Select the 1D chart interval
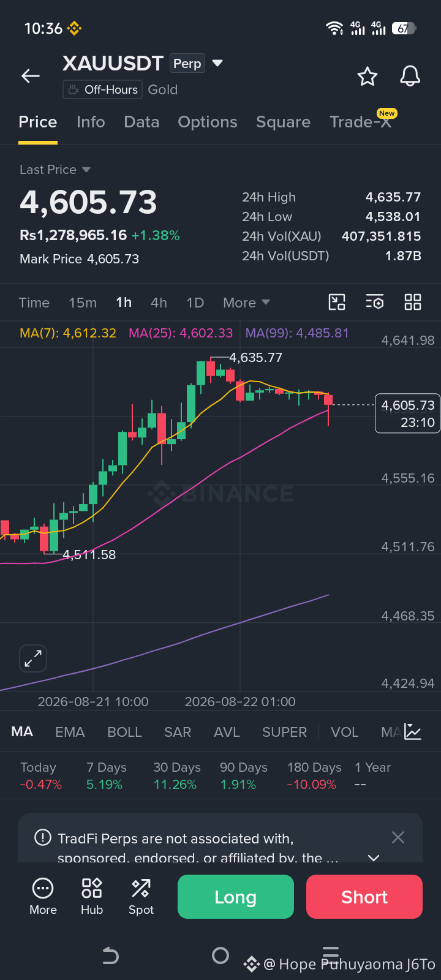This screenshot has height=980, width=441. coord(195,303)
